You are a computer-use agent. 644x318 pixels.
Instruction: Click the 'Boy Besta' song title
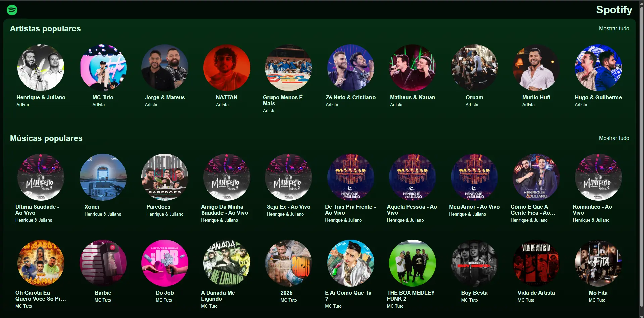click(475, 293)
